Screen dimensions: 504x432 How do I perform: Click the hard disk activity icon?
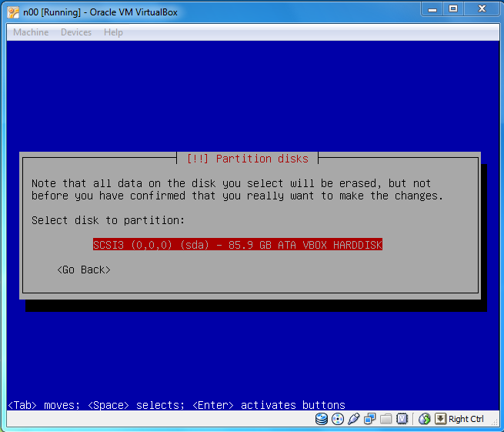point(322,419)
